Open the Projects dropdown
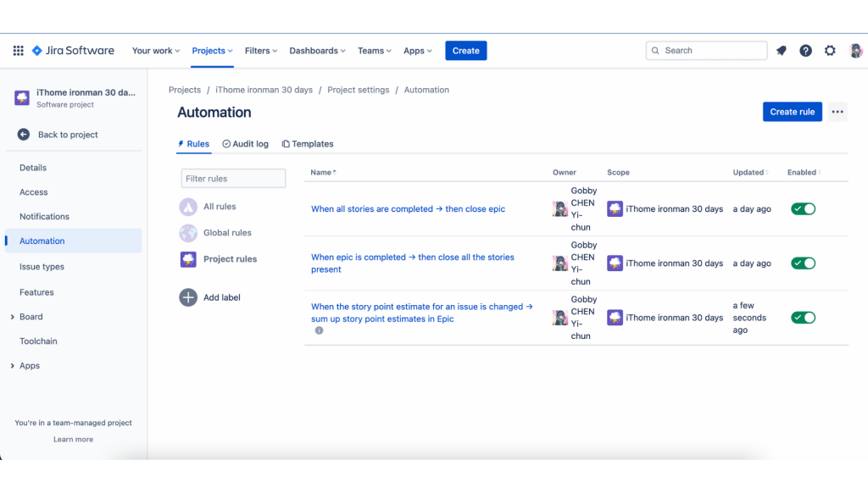The image size is (868, 488). (212, 50)
